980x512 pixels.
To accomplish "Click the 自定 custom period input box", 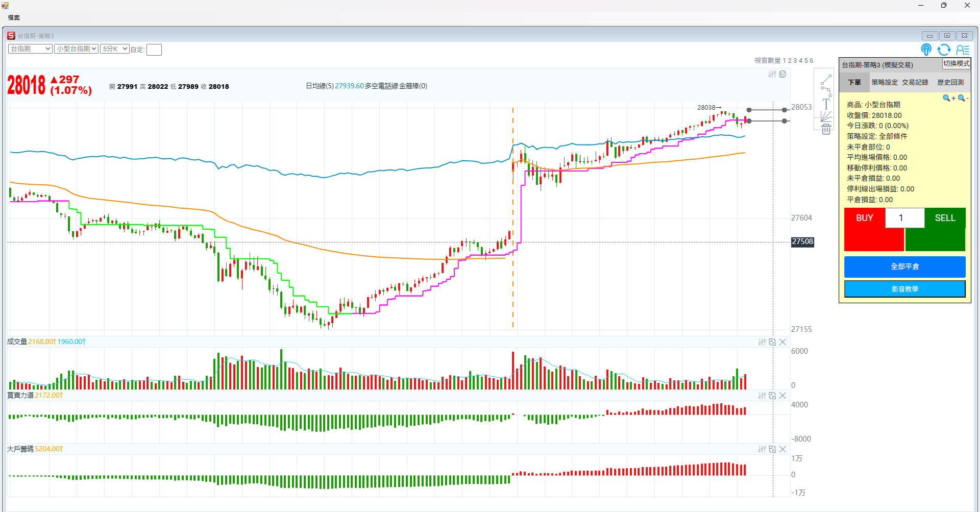I will click(x=154, y=50).
